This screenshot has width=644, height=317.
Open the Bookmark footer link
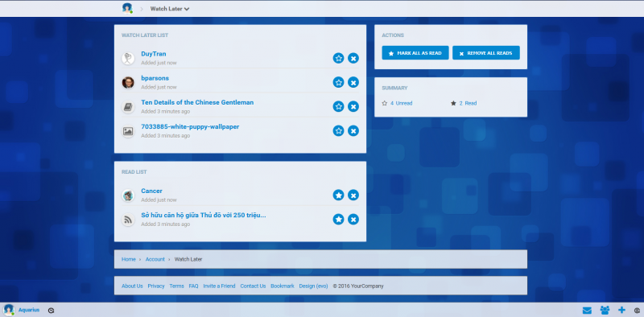pos(283,286)
